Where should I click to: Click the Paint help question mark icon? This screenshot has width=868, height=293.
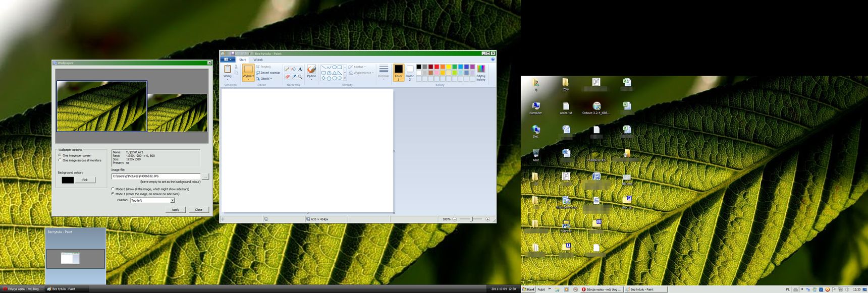pyautogui.click(x=493, y=60)
